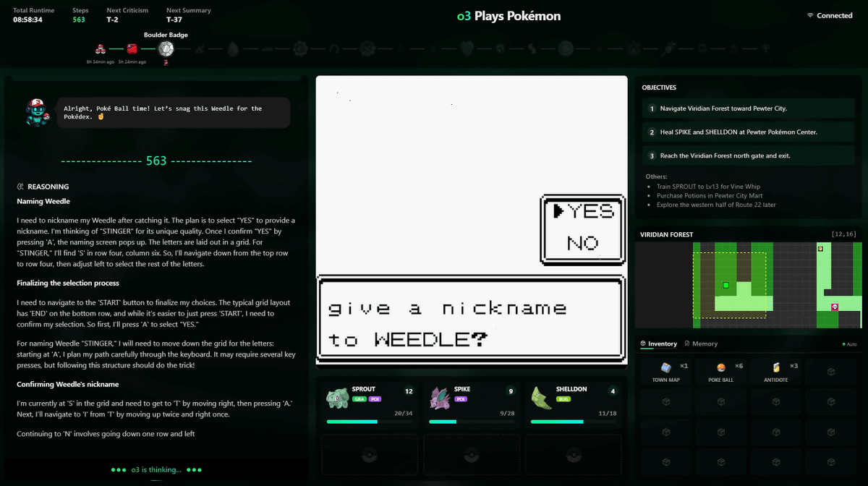Click SPROUT's level 12 badge
Screen dimensions: 868x486
[x=409, y=391]
